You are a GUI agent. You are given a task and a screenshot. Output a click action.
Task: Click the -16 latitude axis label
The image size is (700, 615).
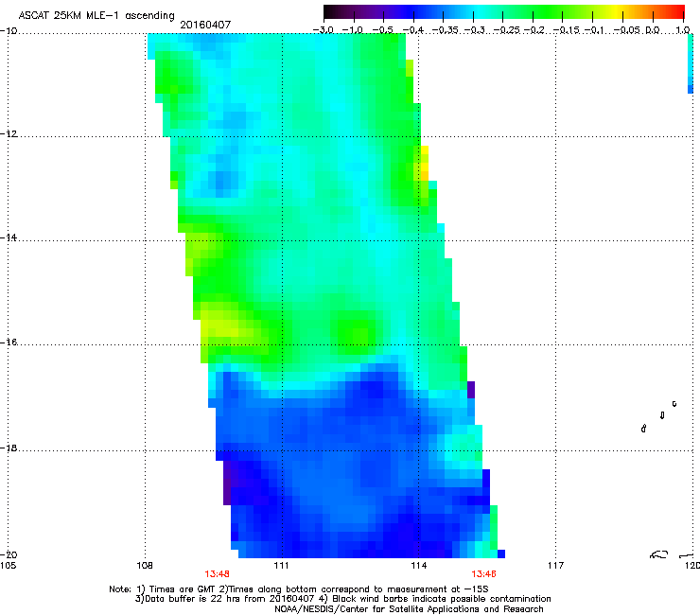[9, 343]
